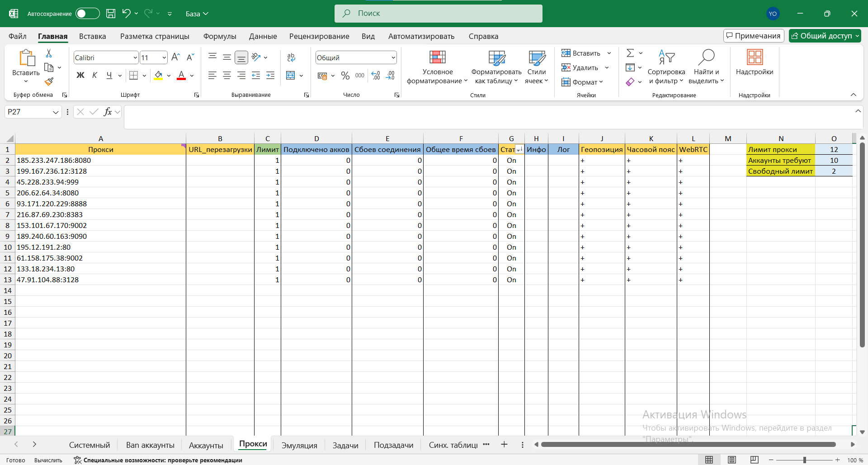The width and height of the screenshot is (868, 465).
Task: Click the Percent style icon
Action: tap(345, 76)
